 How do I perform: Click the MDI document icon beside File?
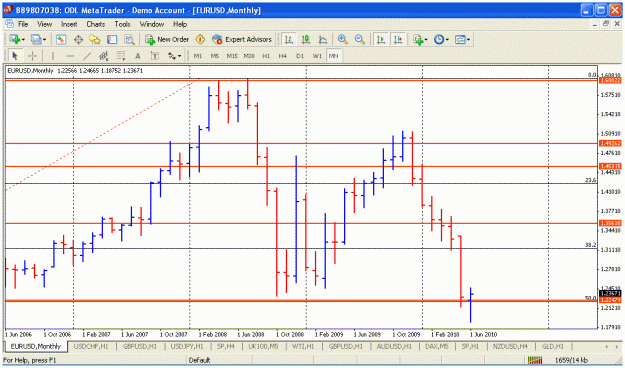click(x=10, y=24)
